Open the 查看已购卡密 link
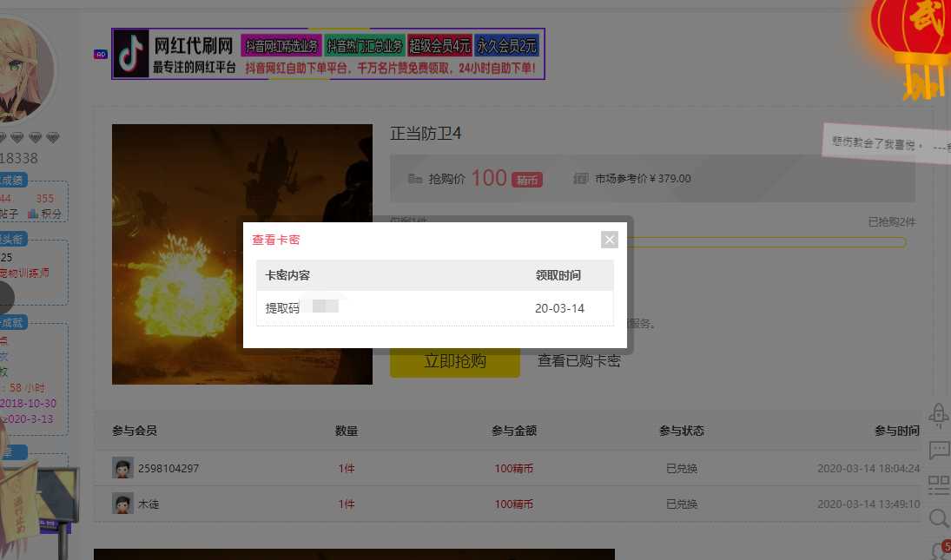 (x=578, y=360)
